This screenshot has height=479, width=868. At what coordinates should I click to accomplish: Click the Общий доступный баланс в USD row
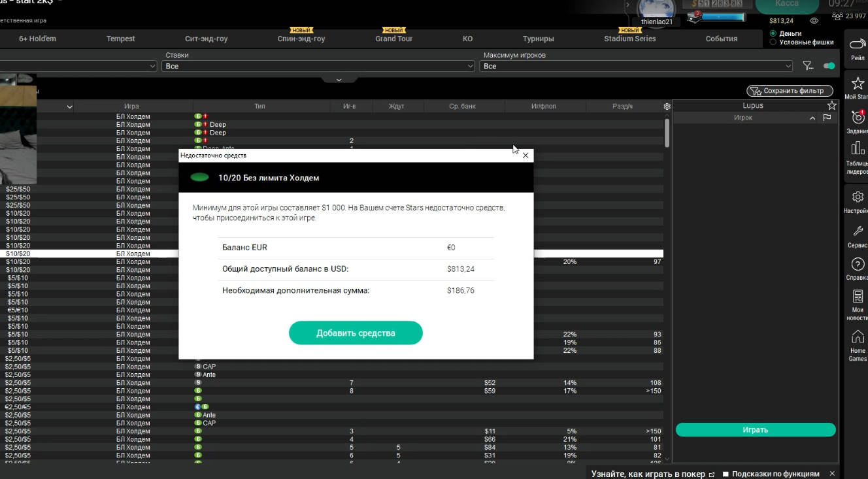click(x=356, y=269)
